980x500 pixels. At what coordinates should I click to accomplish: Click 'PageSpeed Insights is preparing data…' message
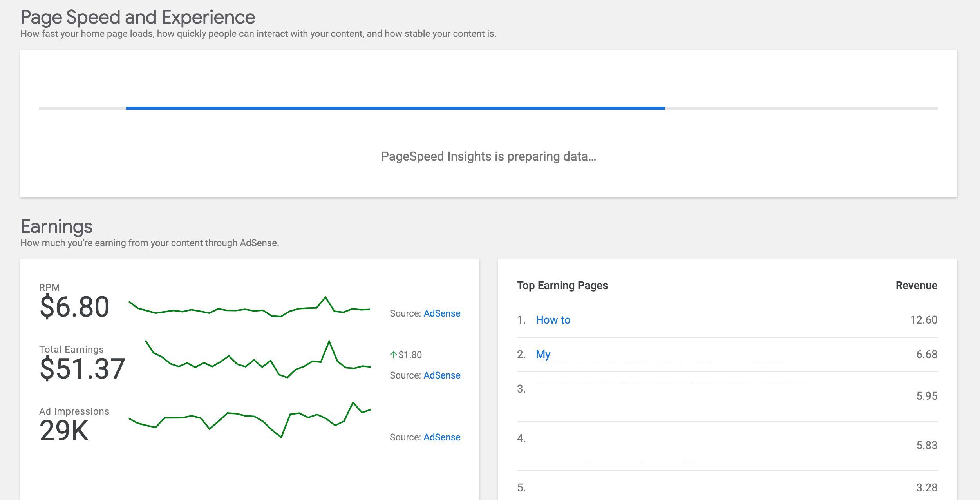point(488,157)
